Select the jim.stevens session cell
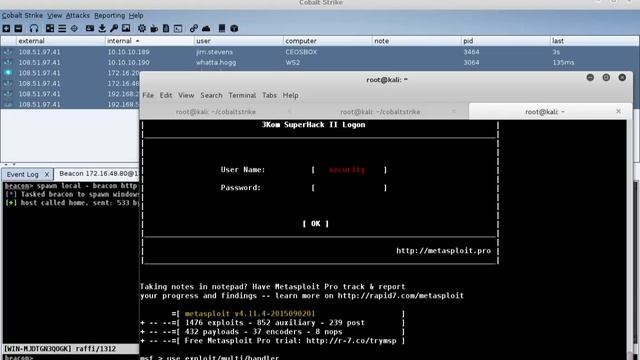Image resolution: width=640 pixels, height=360 pixels. [214, 52]
